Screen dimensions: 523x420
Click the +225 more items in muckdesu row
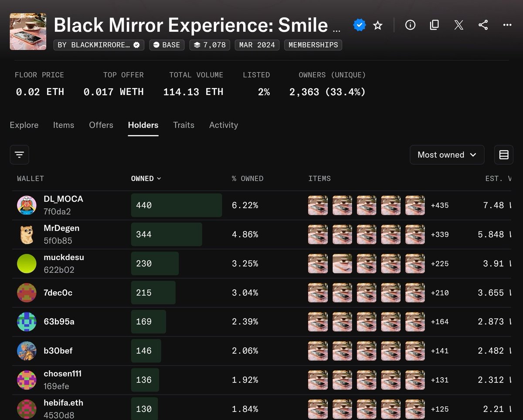coord(439,264)
